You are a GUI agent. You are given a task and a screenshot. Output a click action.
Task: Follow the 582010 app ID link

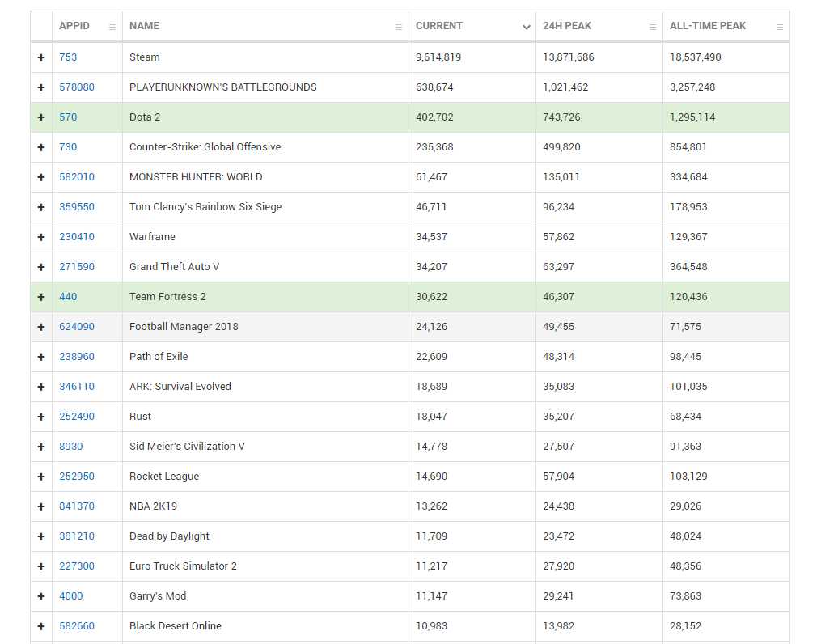click(77, 177)
